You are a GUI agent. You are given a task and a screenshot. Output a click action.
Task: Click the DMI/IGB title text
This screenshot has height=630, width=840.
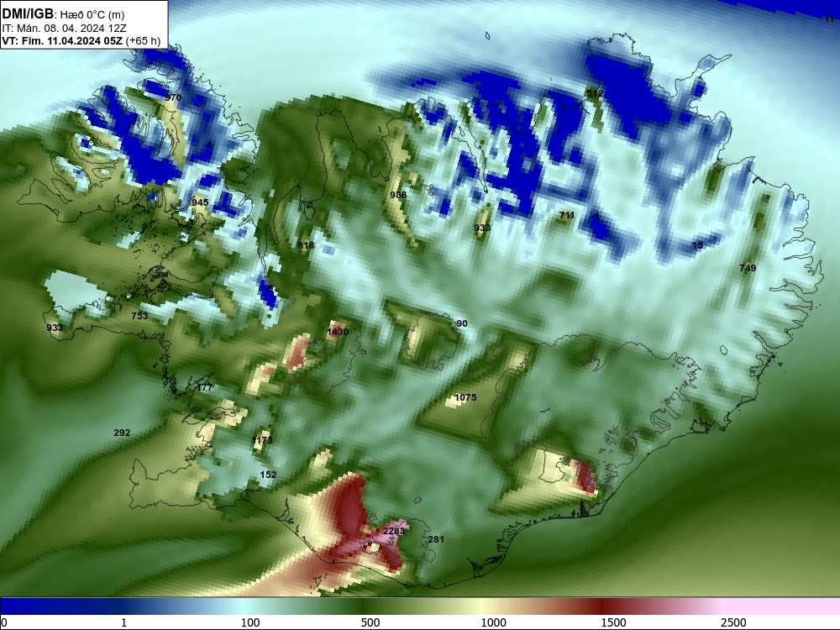(28, 14)
